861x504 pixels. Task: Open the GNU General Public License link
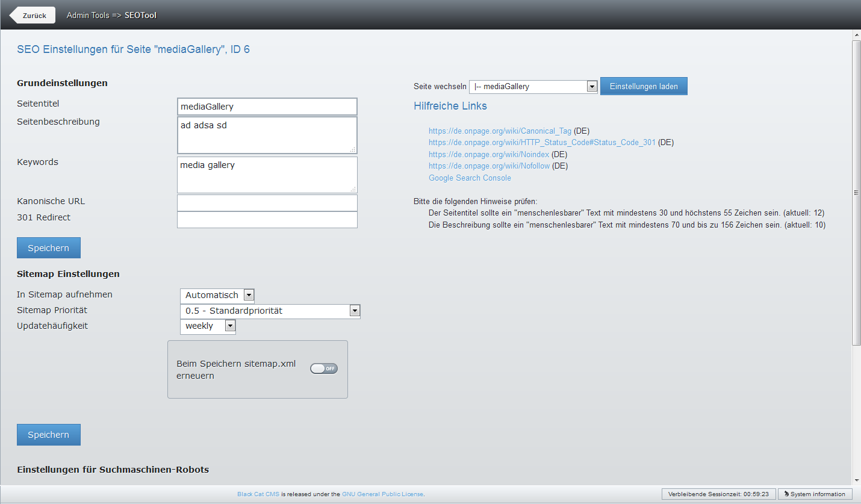click(382, 493)
